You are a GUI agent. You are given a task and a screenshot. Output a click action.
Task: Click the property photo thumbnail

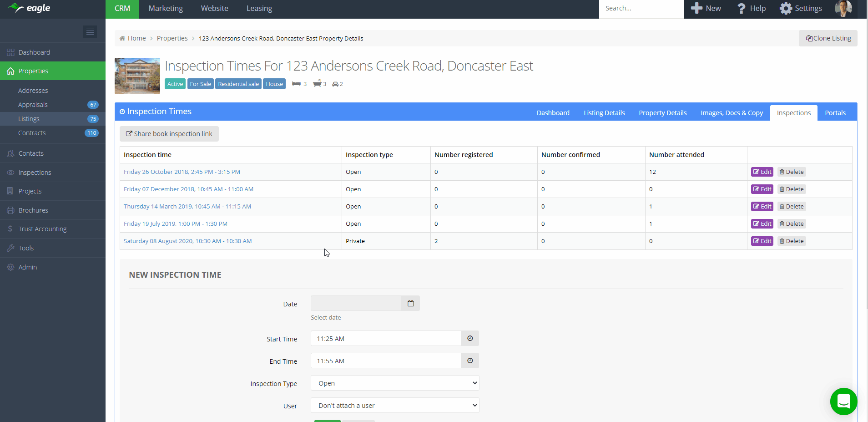(137, 76)
